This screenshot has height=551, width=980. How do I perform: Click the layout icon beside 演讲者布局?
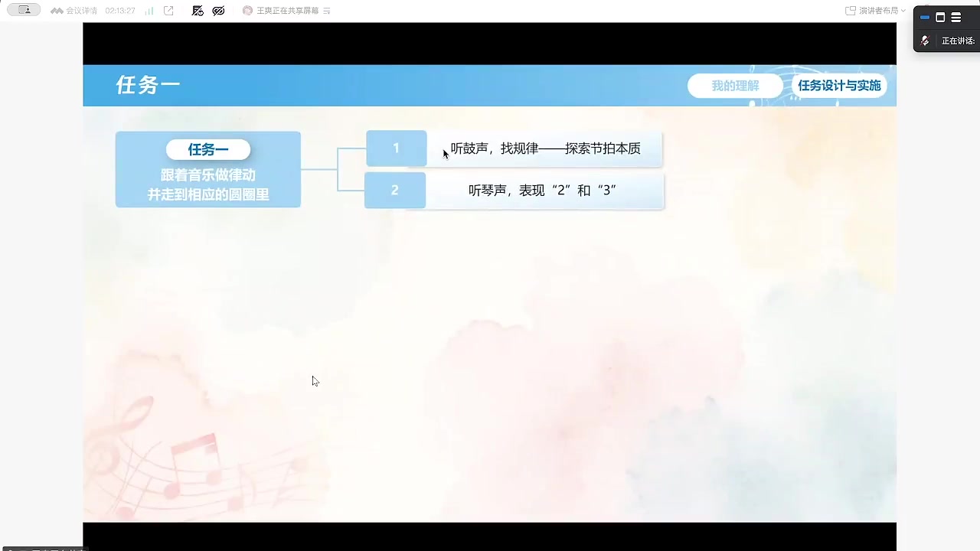[x=850, y=11]
